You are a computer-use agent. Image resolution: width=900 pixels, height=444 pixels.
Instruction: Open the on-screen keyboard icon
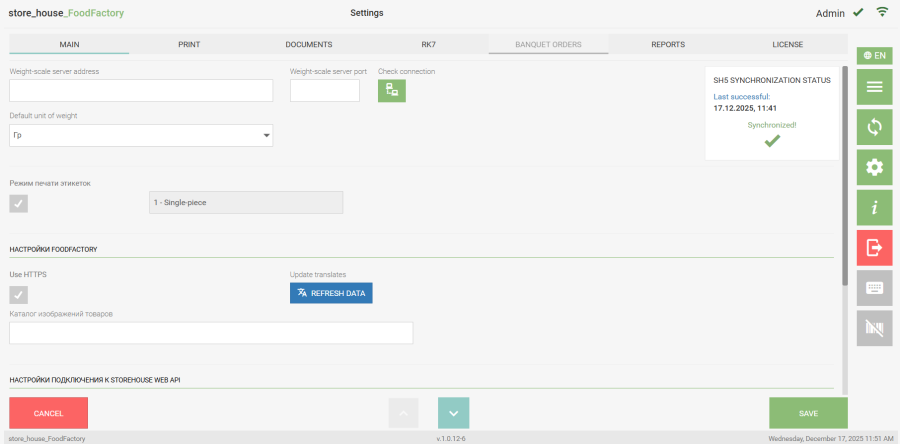[x=874, y=288]
